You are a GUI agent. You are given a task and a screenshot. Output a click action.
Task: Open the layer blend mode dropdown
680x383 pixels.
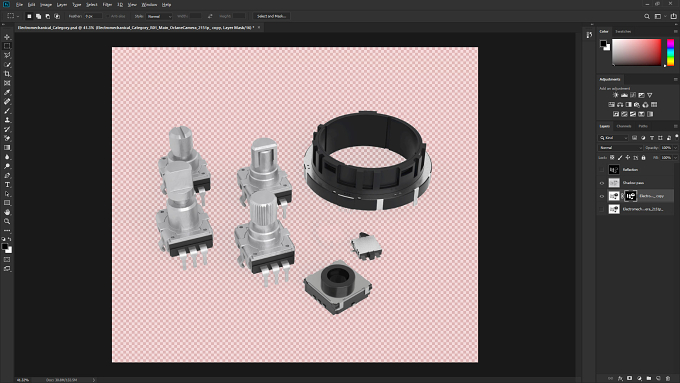click(620, 148)
